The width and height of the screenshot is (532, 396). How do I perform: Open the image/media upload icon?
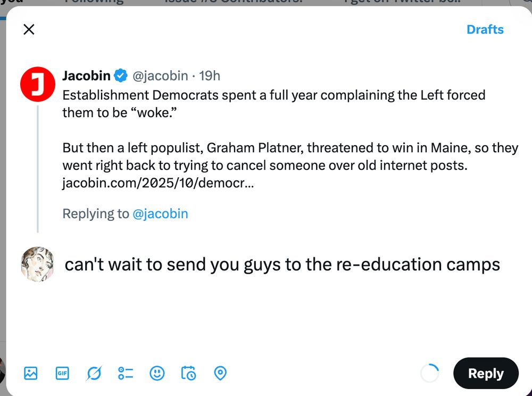tap(30, 373)
